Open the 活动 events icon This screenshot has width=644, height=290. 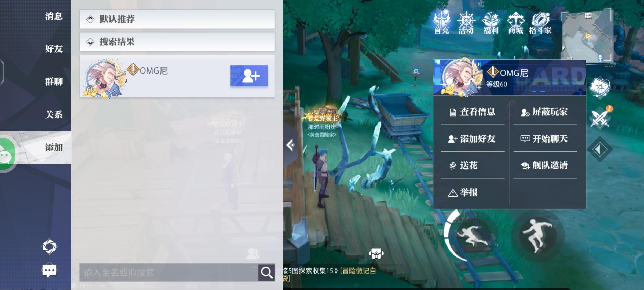[466, 23]
